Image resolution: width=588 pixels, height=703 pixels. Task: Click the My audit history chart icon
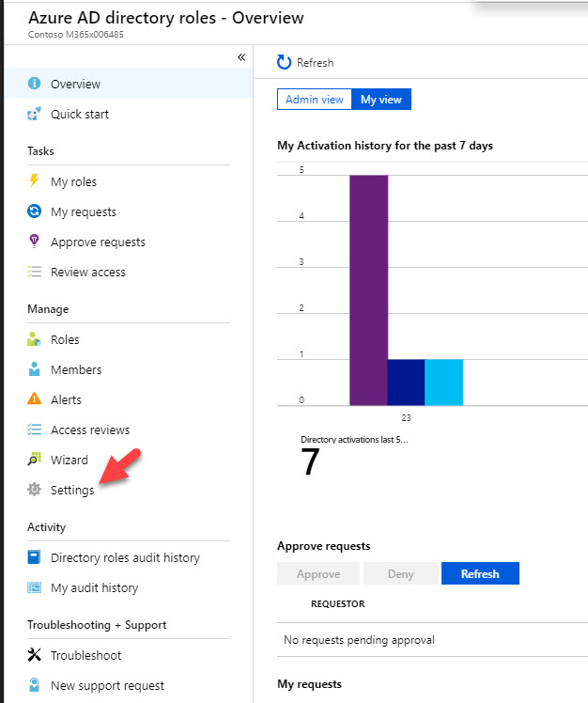pyautogui.click(x=34, y=586)
